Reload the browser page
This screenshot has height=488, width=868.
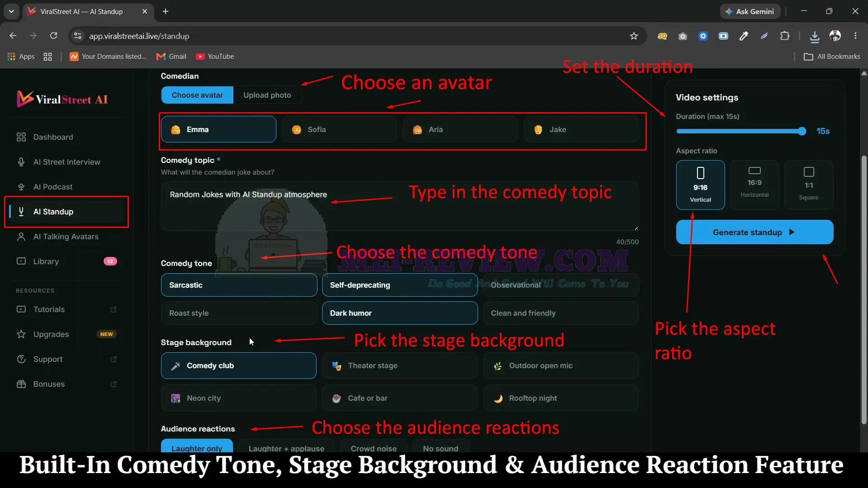click(53, 36)
